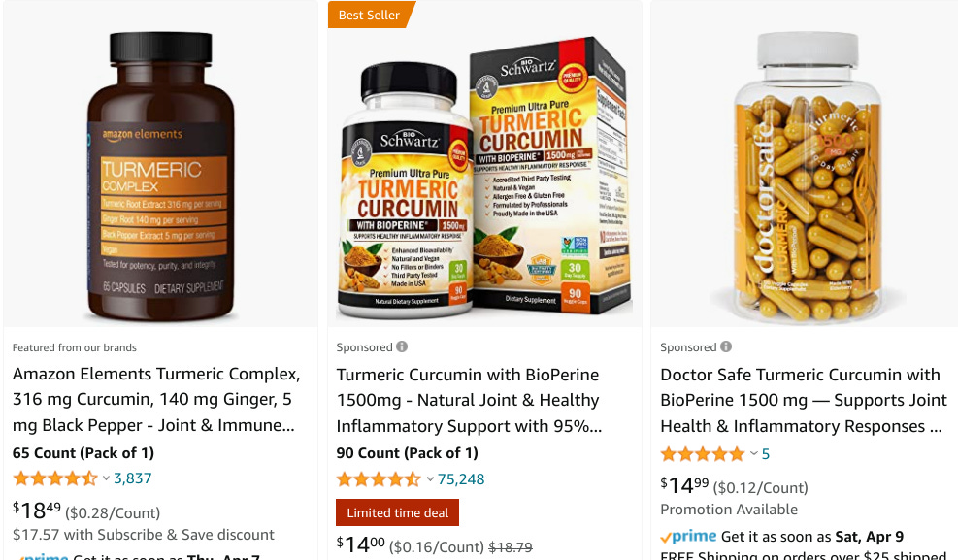Click the $14.99 price of Doctor Safe
958x560 pixels.
coord(684,486)
